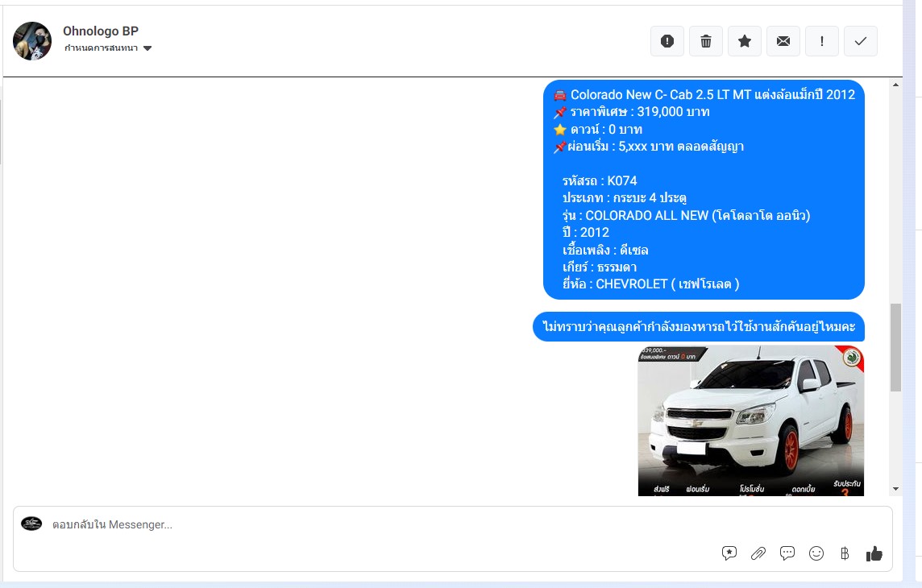
Task: Open the white Chevrolet Colorado photo
Action: click(x=751, y=421)
